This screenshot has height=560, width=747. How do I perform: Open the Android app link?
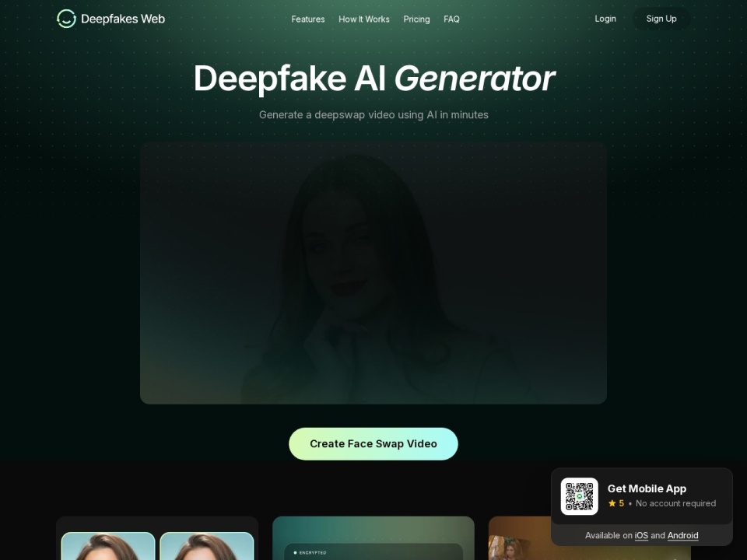682,535
